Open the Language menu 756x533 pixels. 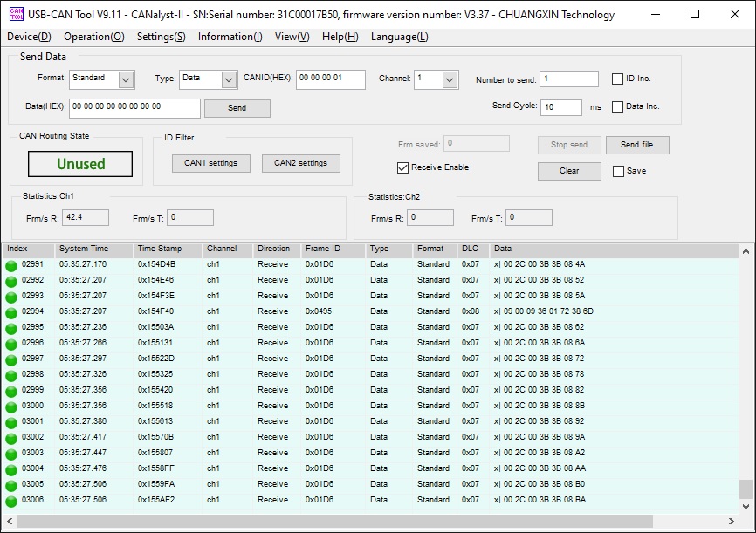pos(399,37)
